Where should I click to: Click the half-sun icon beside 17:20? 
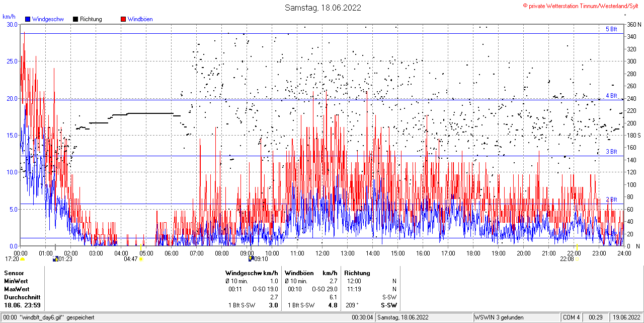pos(22,259)
